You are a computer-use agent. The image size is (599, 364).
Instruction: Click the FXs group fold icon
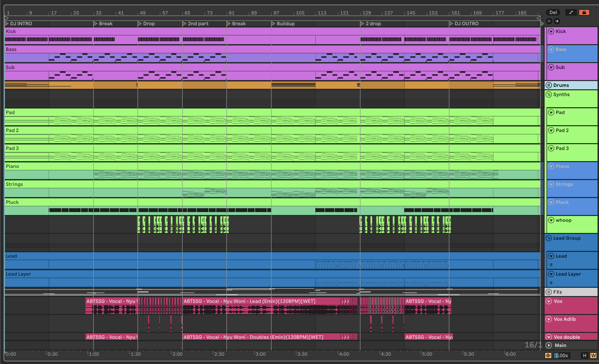tap(549, 292)
